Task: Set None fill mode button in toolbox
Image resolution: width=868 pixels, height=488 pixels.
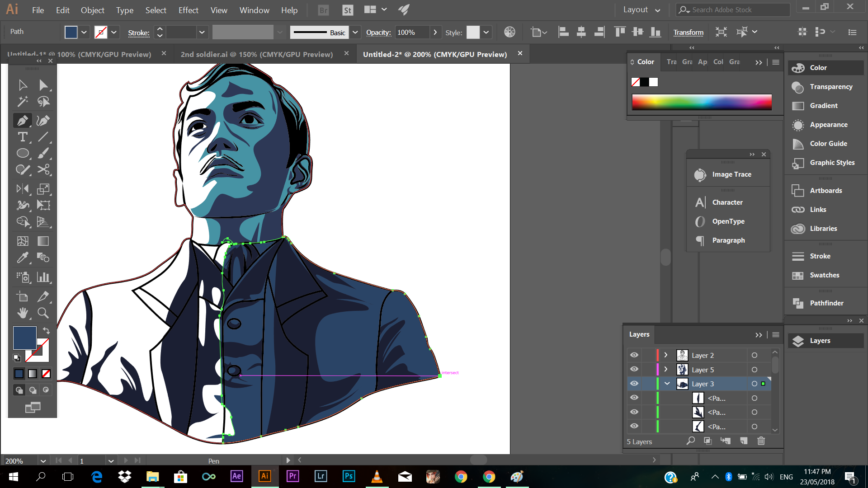Action: click(46, 374)
